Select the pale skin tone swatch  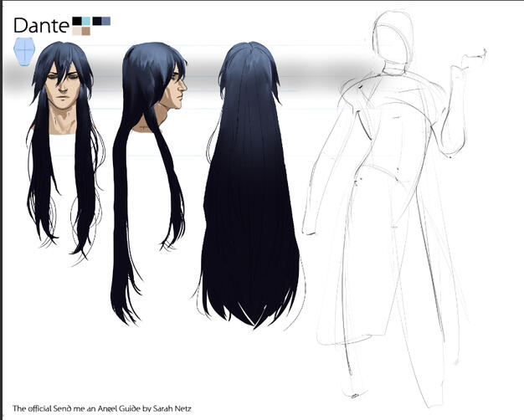[x=77, y=31]
